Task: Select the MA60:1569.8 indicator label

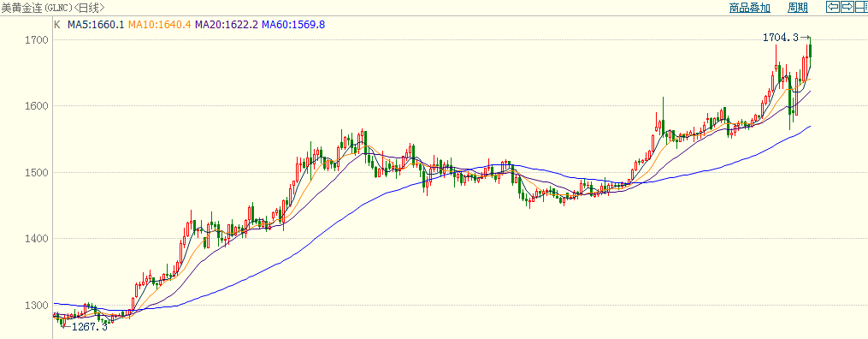Action: (x=293, y=24)
